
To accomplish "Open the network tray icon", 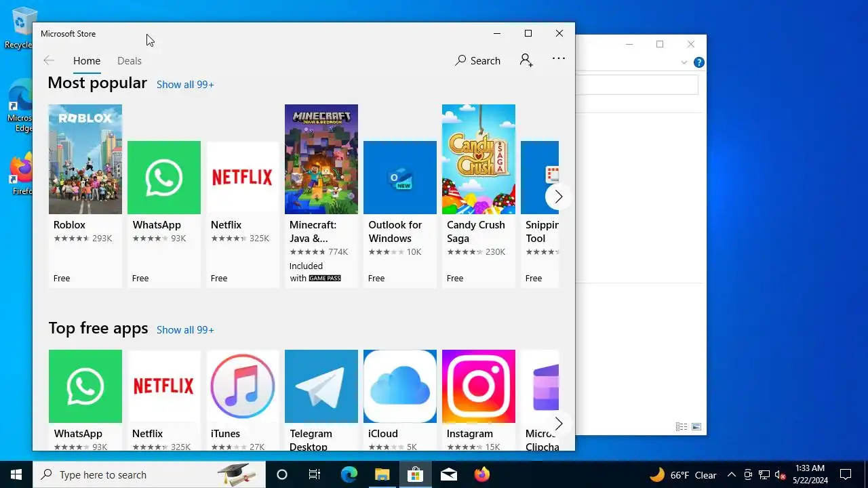I will click(764, 474).
